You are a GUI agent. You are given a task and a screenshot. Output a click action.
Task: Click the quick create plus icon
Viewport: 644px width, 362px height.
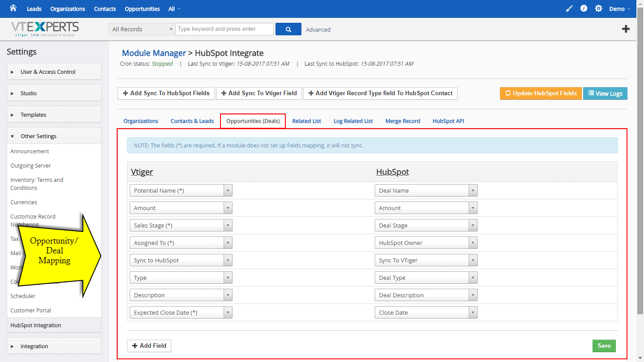point(626,29)
